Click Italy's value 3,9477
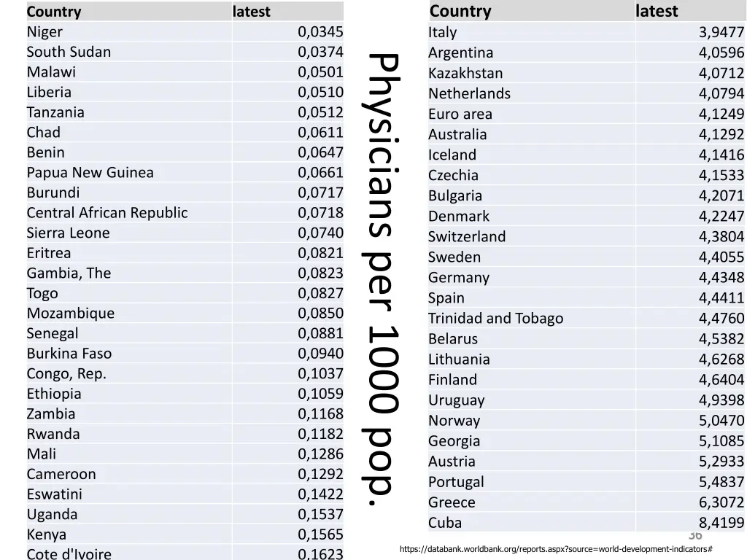Image resolution: width=747 pixels, height=560 pixels. click(691, 32)
